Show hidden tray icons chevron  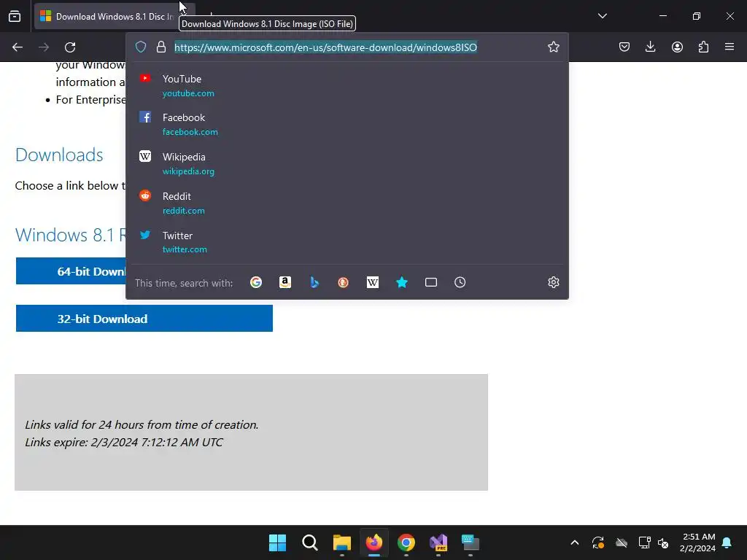[x=575, y=542]
